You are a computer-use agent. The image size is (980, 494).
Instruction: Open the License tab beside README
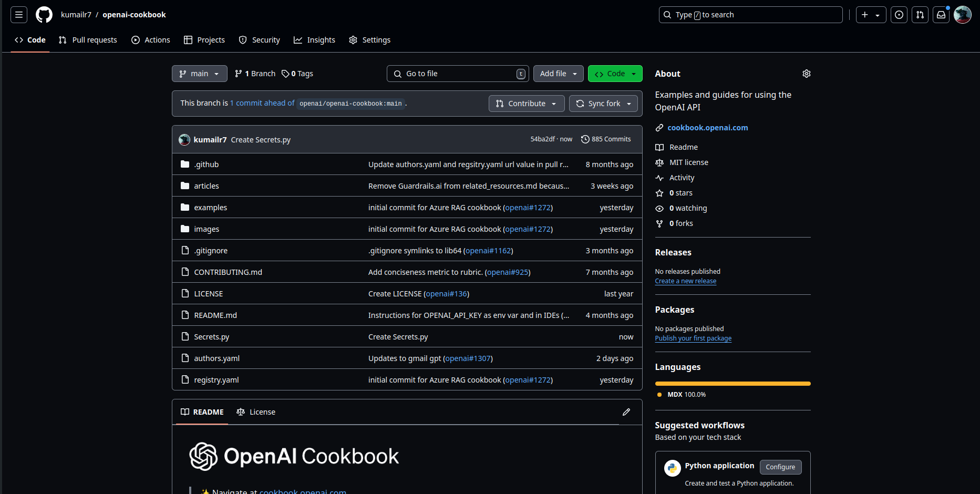[x=256, y=412]
